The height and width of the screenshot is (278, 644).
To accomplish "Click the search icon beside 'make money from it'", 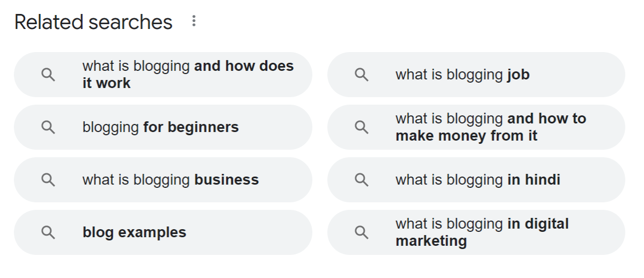I will tap(362, 127).
